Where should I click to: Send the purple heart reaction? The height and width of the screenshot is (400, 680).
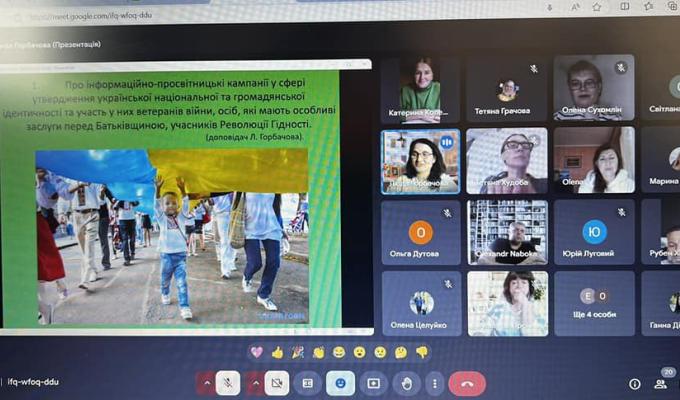(x=257, y=352)
